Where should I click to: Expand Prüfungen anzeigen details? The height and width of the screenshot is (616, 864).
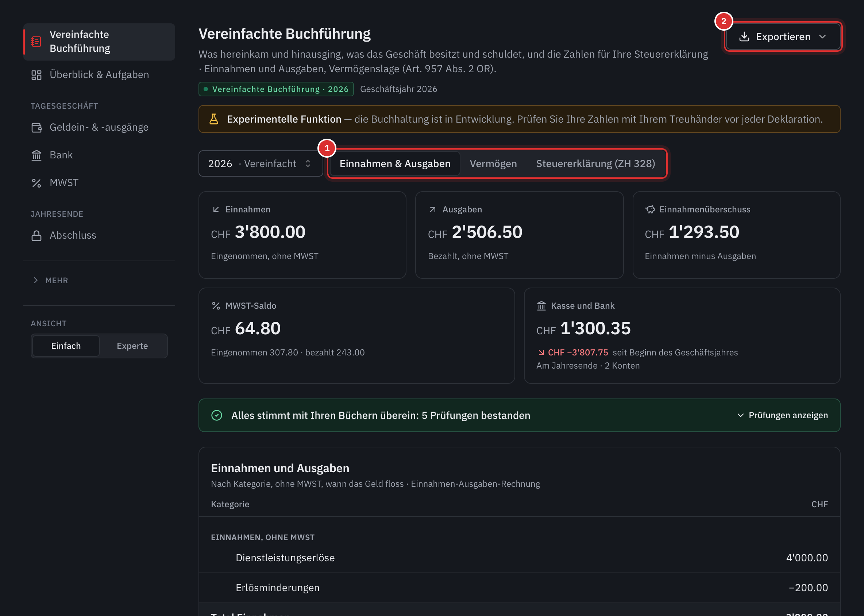point(782,415)
